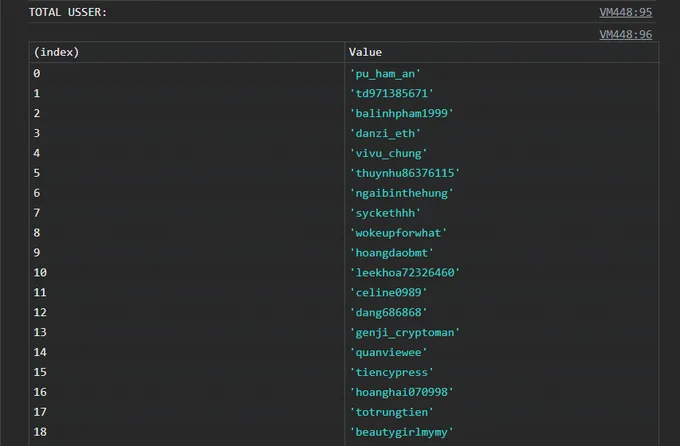Select value 'beautygirlmymy'

tap(402, 432)
